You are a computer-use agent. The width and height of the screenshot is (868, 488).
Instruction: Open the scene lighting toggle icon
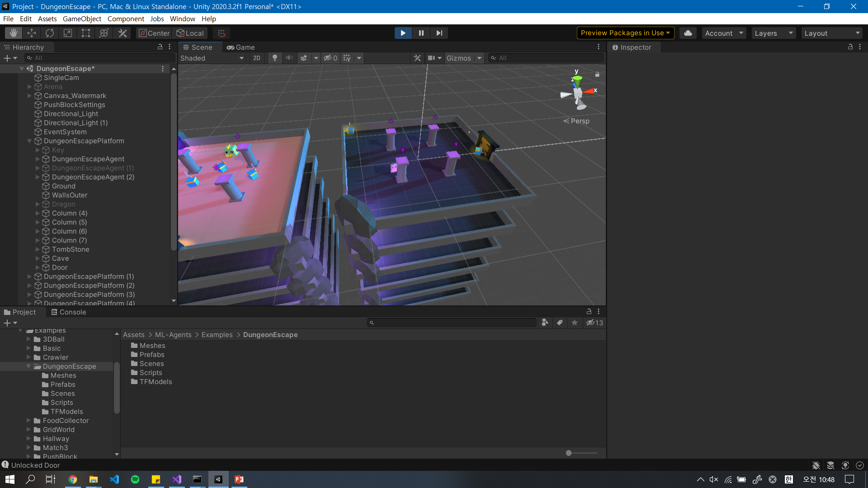point(275,58)
